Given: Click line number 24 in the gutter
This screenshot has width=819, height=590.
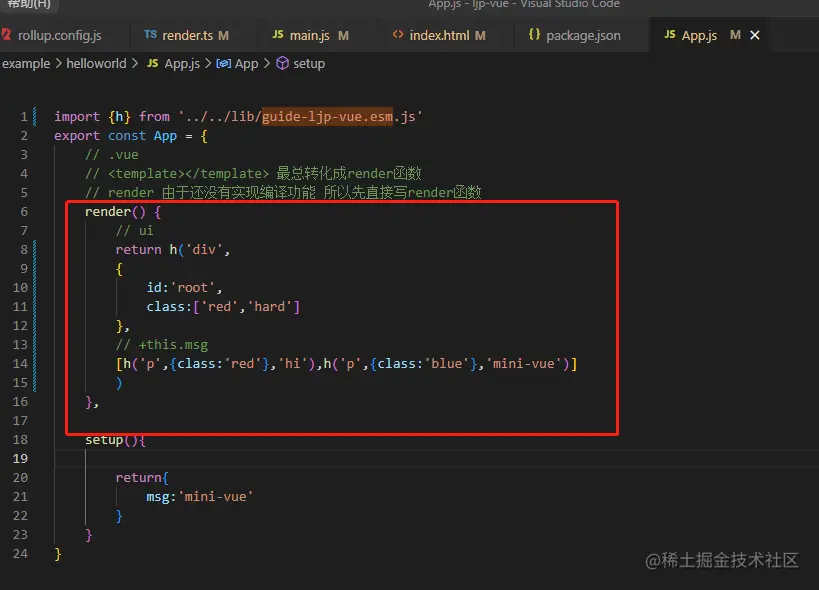Looking at the screenshot, I should point(20,553).
